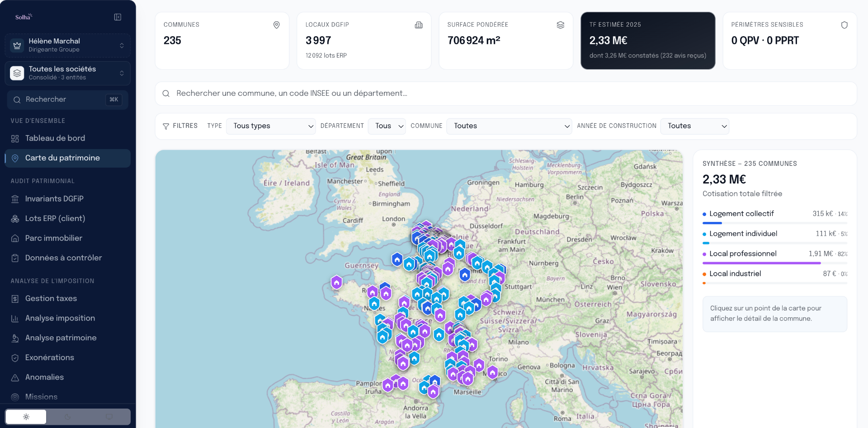Click the Logement individuel progress bar
The width and height of the screenshot is (868, 428).
[x=775, y=243]
